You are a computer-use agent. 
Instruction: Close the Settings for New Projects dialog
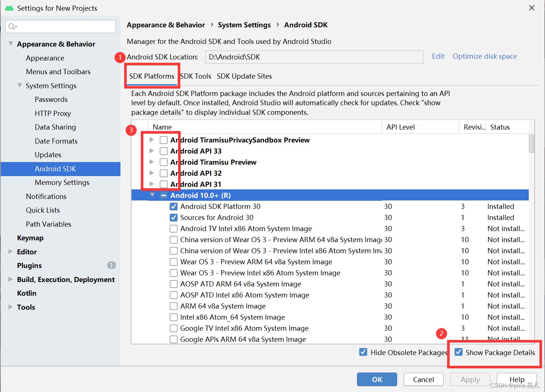(x=532, y=8)
